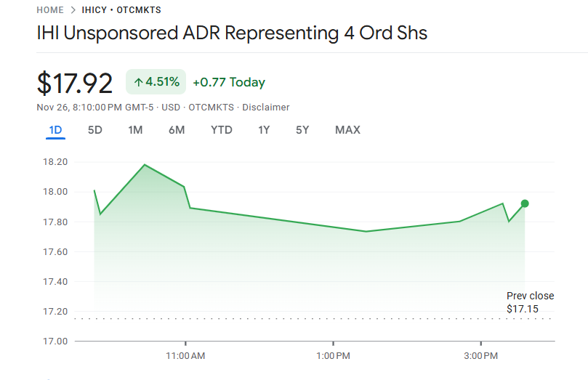Click the green current-price dot on chart
Viewport: 588px width, 380px height.
coord(525,203)
